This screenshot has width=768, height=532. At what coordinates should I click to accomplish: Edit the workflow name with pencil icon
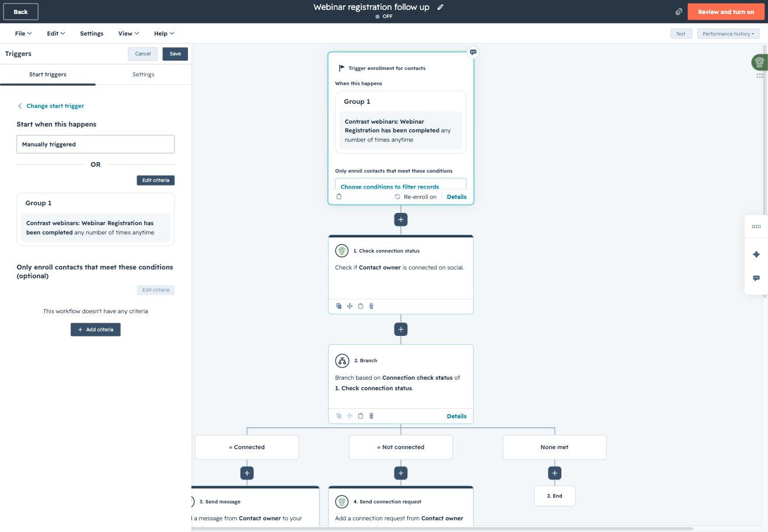[x=441, y=7]
